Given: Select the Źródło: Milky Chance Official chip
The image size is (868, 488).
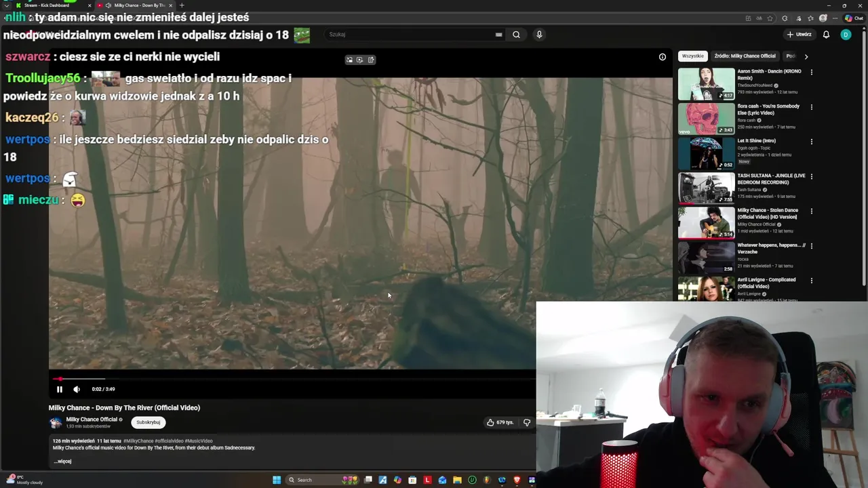Looking at the screenshot, I should coord(745,56).
